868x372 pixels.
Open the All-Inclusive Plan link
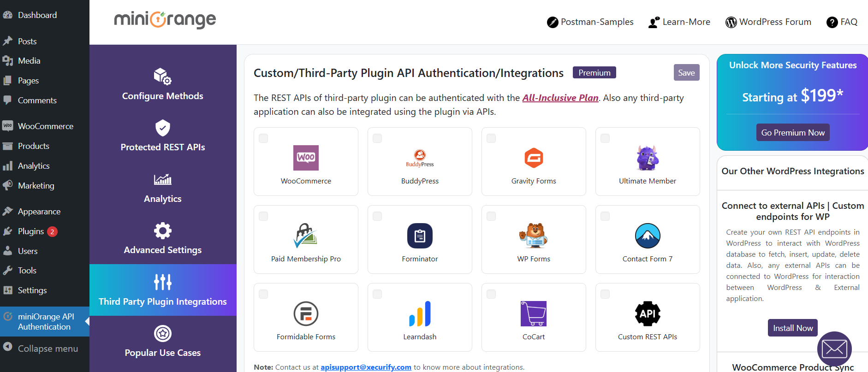pyautogui.click(x=560, y=98)
